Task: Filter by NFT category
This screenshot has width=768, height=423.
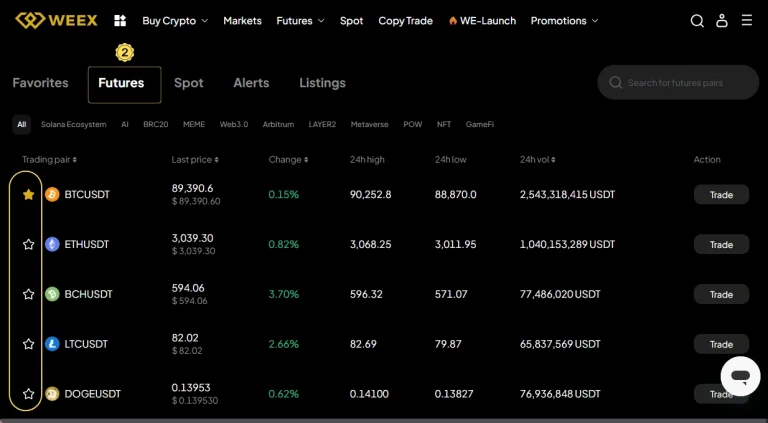Action: click(444, 124)
